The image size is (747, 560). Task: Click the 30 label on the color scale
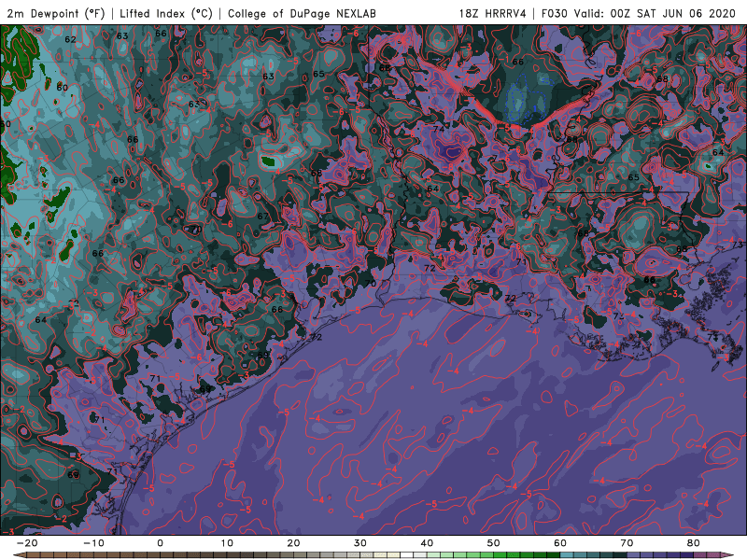(360, 543)
